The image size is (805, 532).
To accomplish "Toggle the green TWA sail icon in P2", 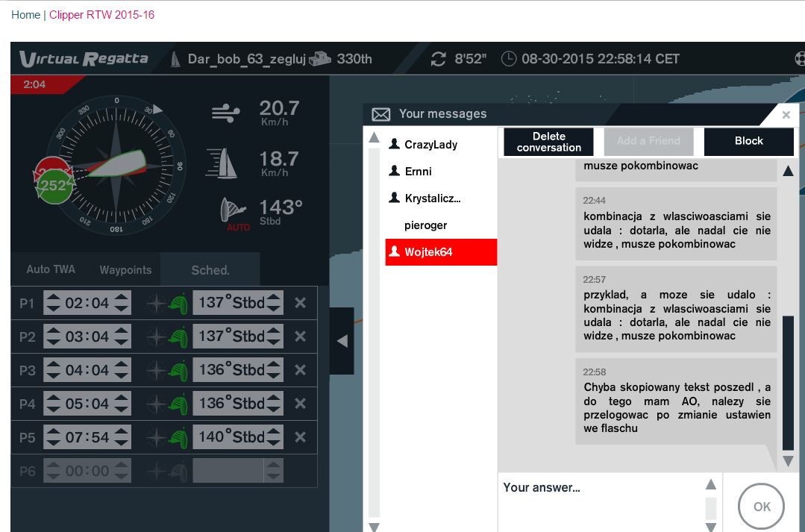I will click(178, 337).
